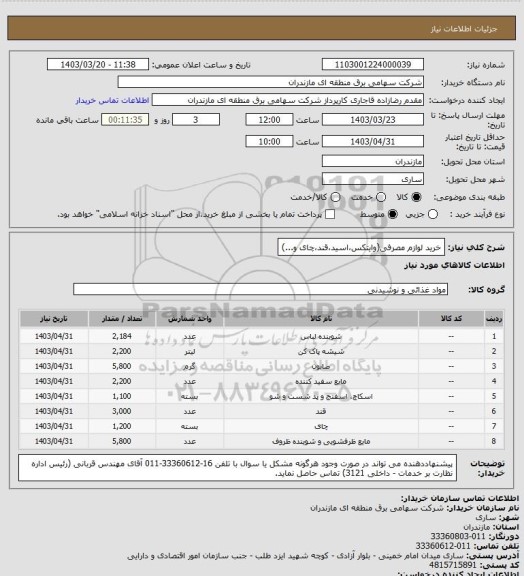
Task: Click the quantity value 1,100
Action: point(122,397)
